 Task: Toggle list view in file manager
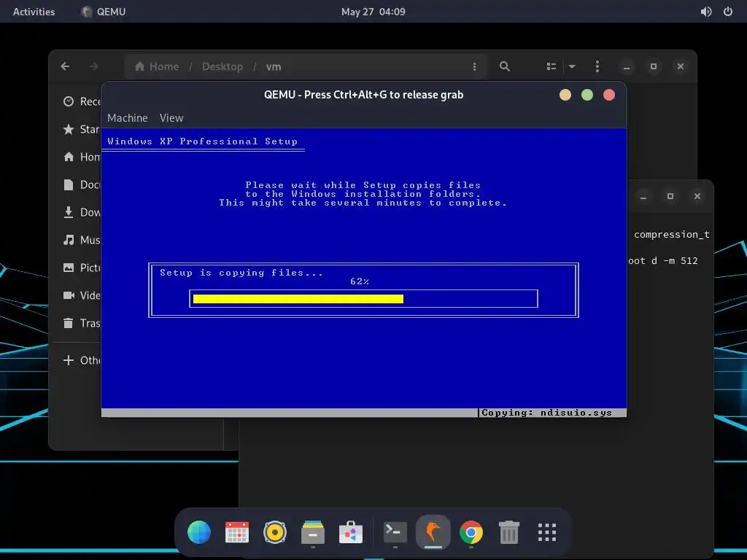pos(551,66)
